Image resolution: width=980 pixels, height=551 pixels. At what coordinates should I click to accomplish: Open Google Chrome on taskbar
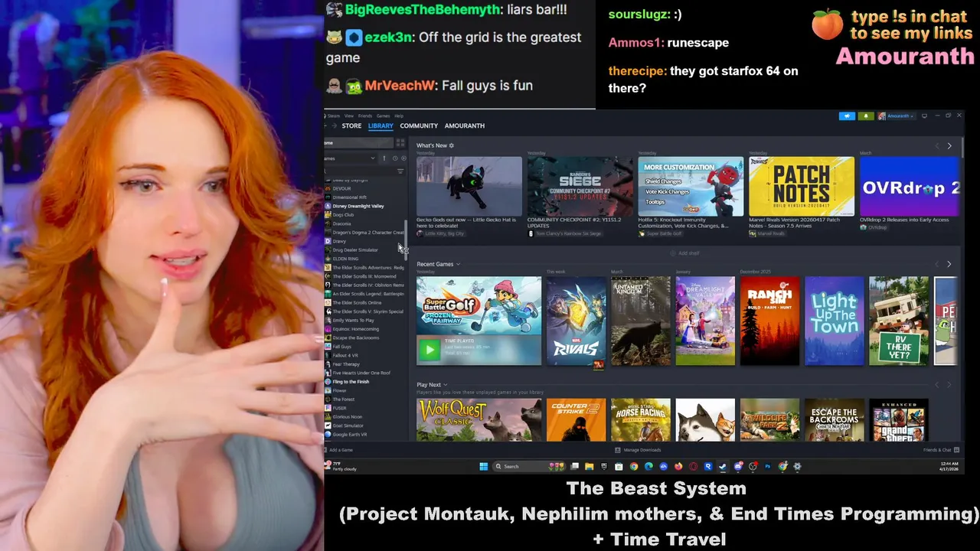coord(634,466)
